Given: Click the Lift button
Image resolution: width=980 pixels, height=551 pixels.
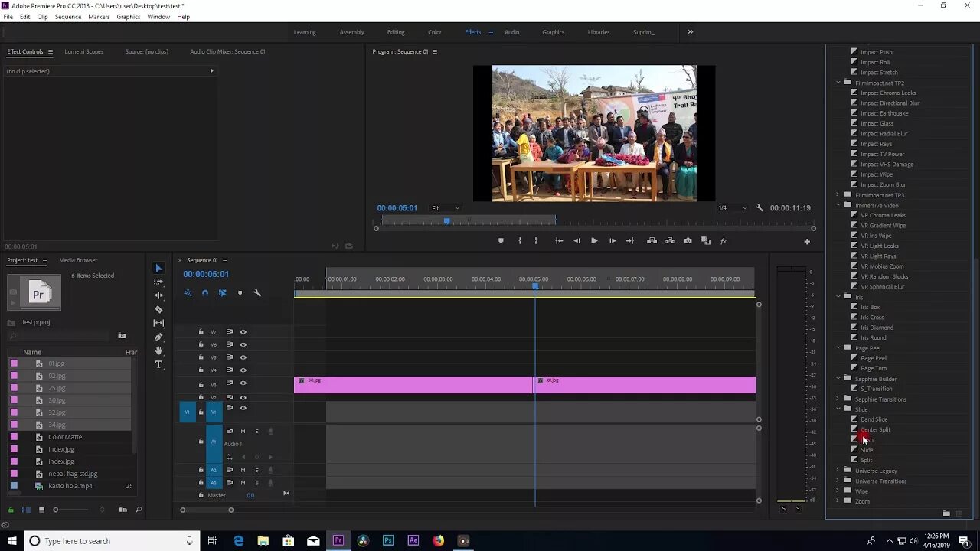Looking at the screenshot, I should pos(652,241).
